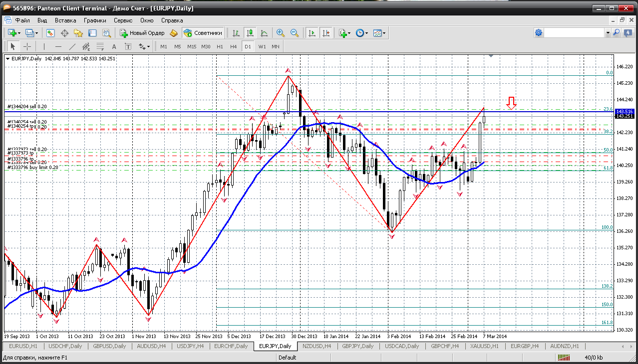Open the Navigator panel star-folder icon
The width and height of the screenshot is (638, 364).
(x=78, y=33)
